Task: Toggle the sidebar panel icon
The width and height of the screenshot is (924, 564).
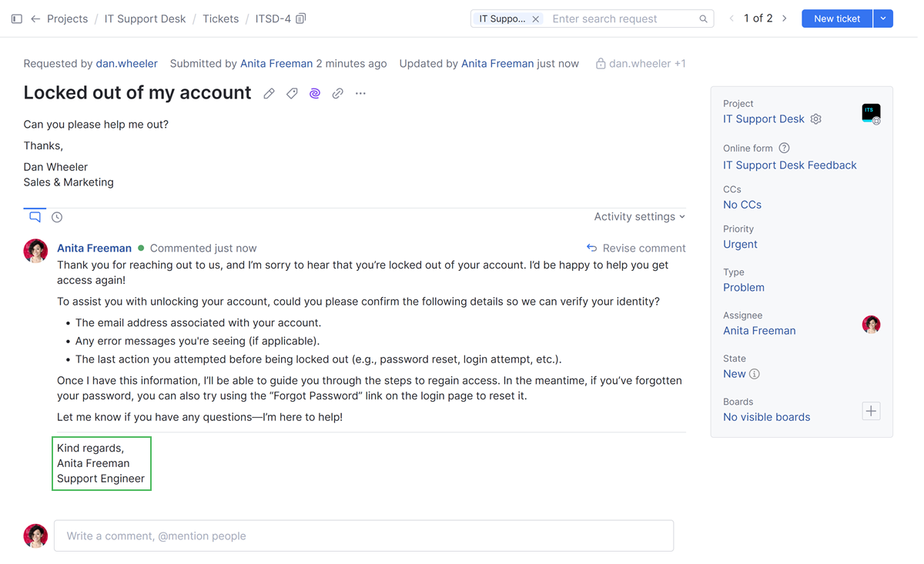Action: click(x=16, y=18)
